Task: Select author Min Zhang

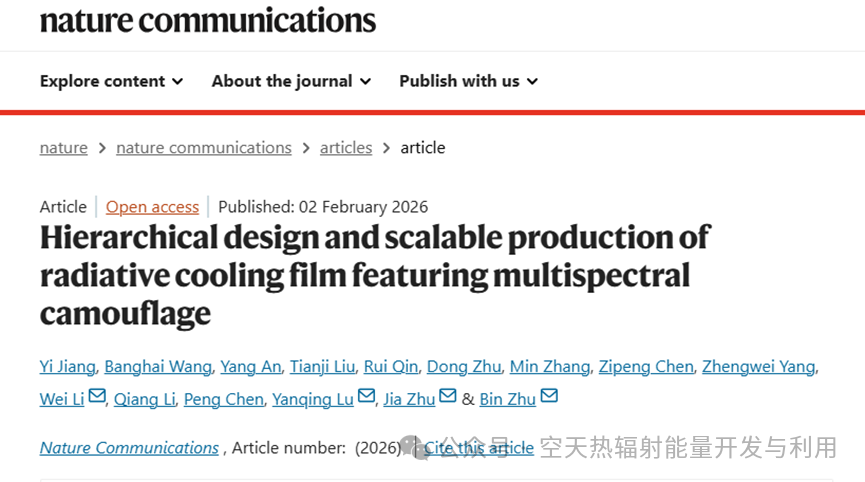Action: point(549,366)
